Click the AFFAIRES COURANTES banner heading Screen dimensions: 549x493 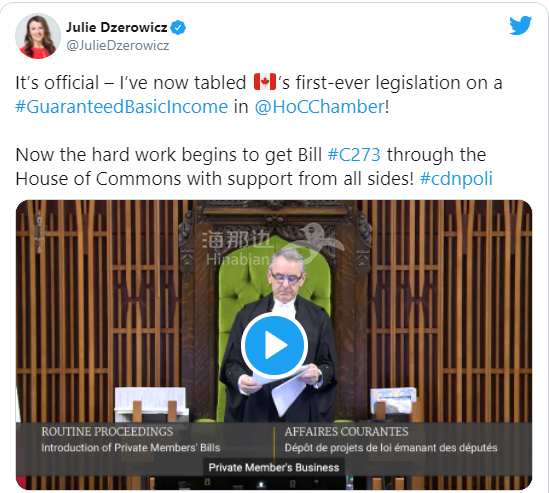tap(346, 431)
